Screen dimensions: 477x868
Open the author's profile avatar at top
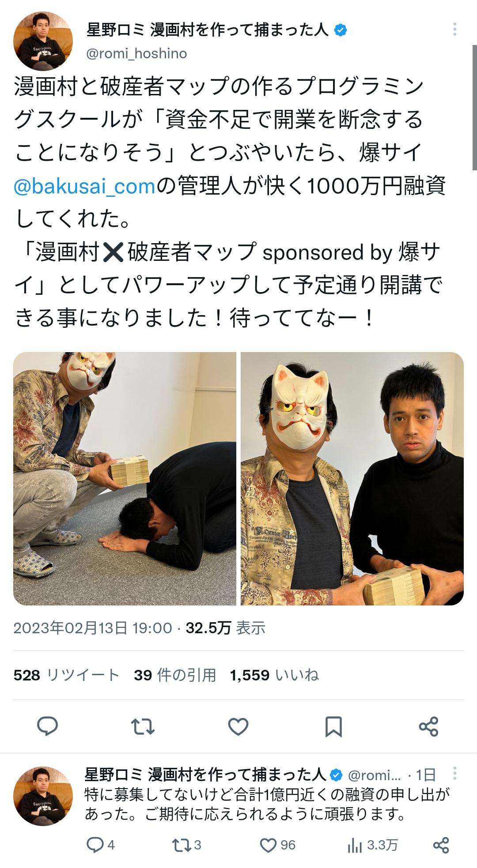pyautogui.click(x=43, y=41)
